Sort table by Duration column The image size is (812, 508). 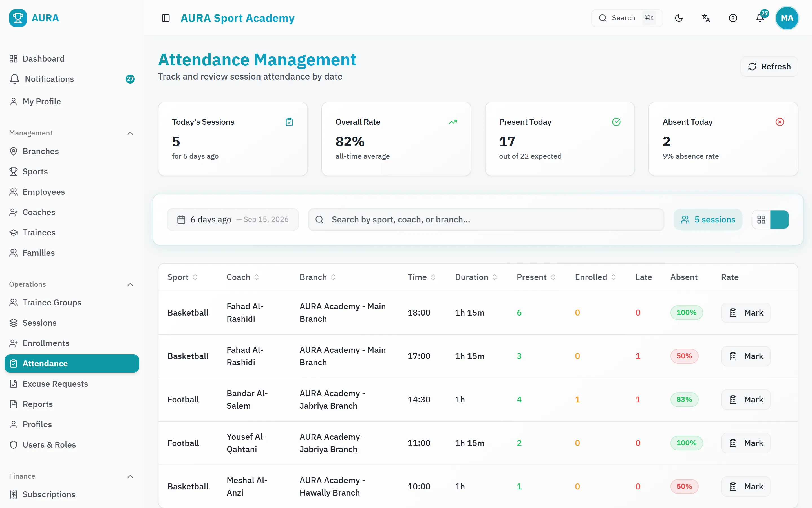click(x=476, y=277)
